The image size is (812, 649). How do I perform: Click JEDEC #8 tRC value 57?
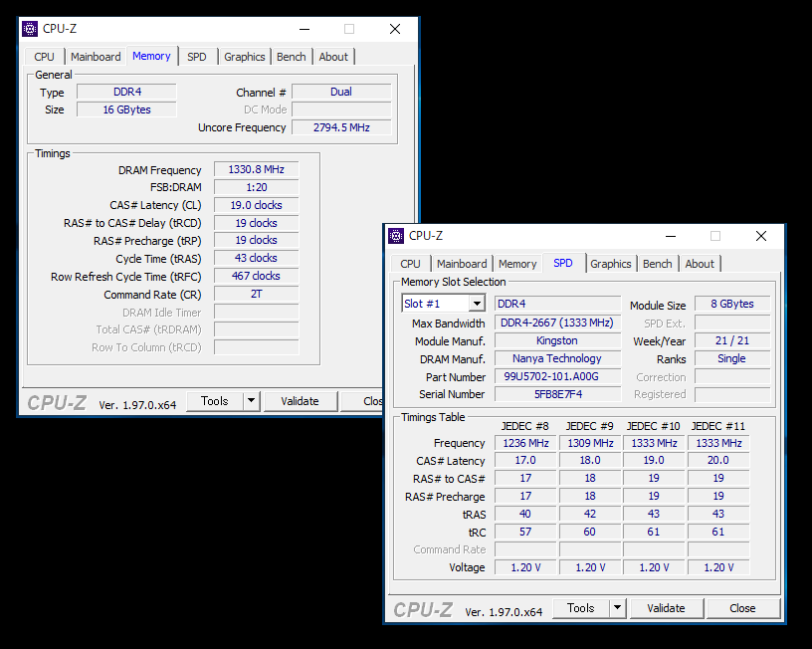525,532
